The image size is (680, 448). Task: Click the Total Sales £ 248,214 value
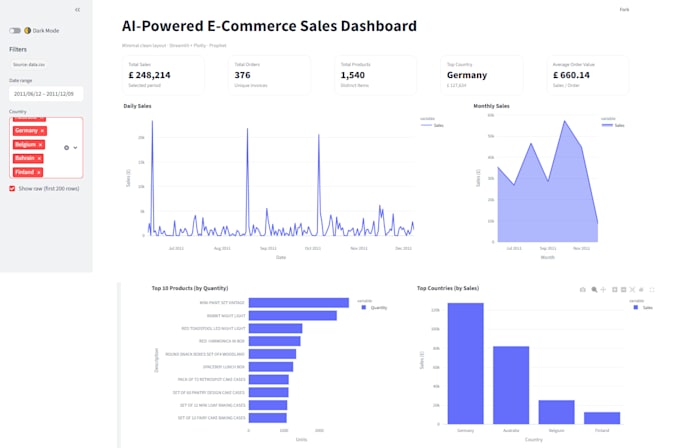(150, 75)
